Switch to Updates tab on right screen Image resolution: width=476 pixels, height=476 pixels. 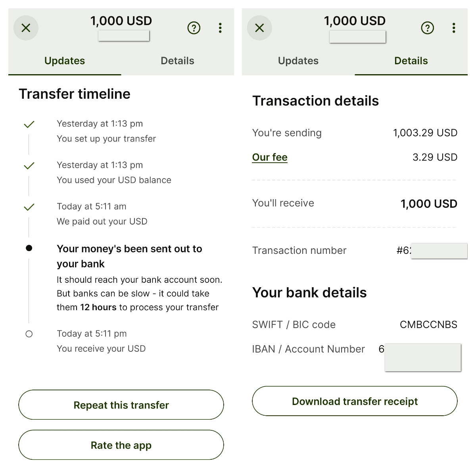point(298,61)
